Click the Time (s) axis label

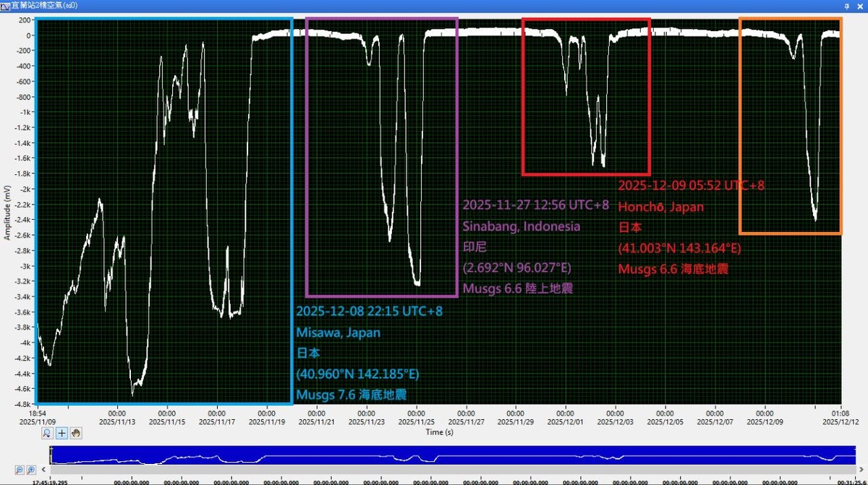[440, 432]
